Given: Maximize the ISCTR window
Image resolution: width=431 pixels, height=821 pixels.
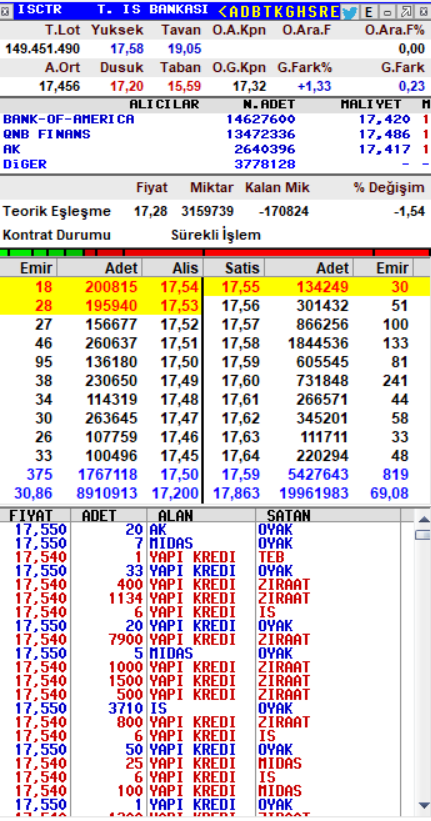Looking at the screenshot, I should 406,11.
